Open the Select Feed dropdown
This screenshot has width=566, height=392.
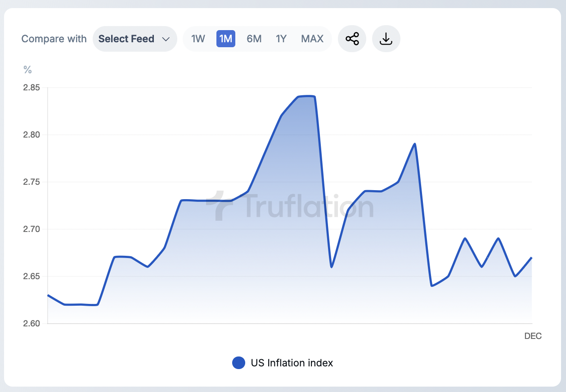click(135, 39)
